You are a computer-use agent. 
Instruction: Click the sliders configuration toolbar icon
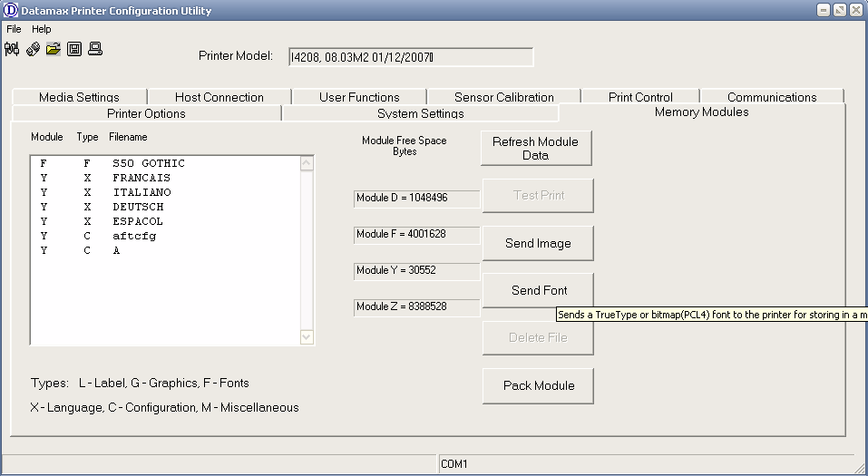tap(12, 49)
